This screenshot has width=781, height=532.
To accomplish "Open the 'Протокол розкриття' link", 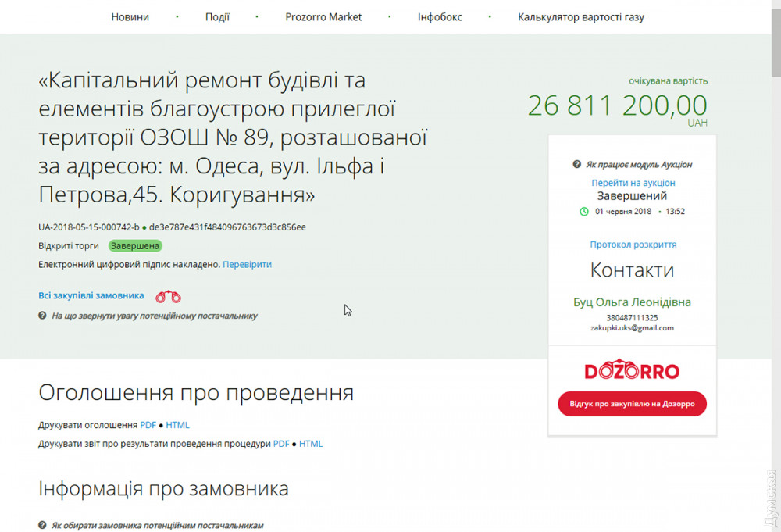I will point(633,245).
